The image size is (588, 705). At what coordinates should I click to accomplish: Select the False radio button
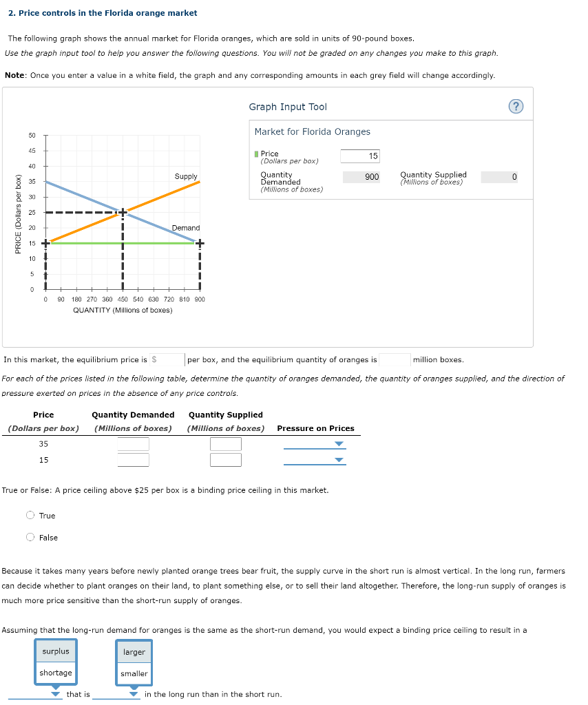pyautogui.click(x=30, y=537)
